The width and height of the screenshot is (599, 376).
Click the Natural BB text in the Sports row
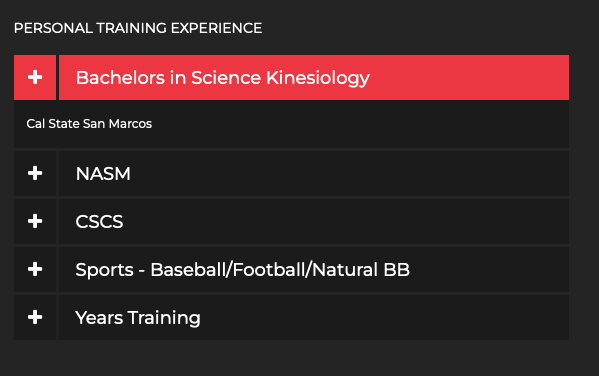click(361, 270)
